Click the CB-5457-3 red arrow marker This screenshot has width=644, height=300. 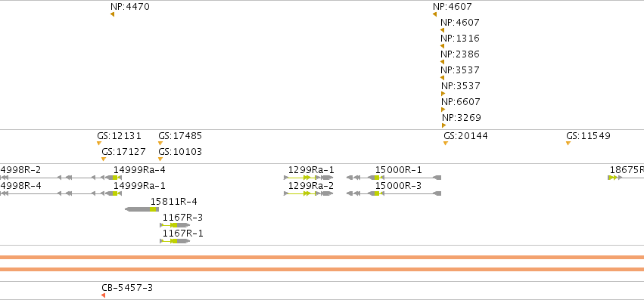pyautogui.click(x=104, y=295)
